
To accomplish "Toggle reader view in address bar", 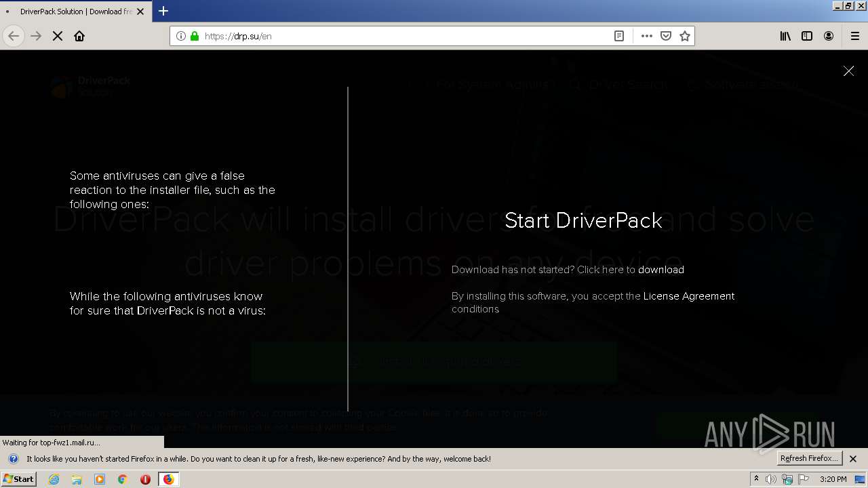I will [x=619, y=36].
